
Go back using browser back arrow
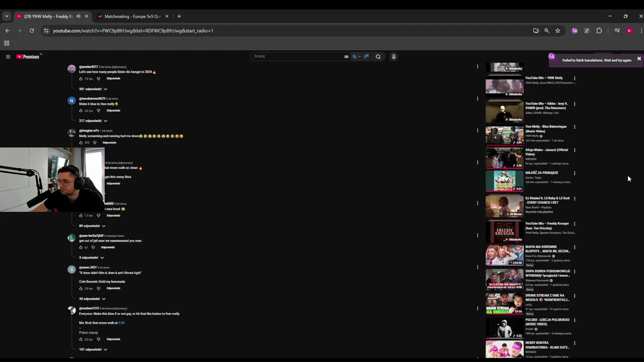tap(7, 31)
